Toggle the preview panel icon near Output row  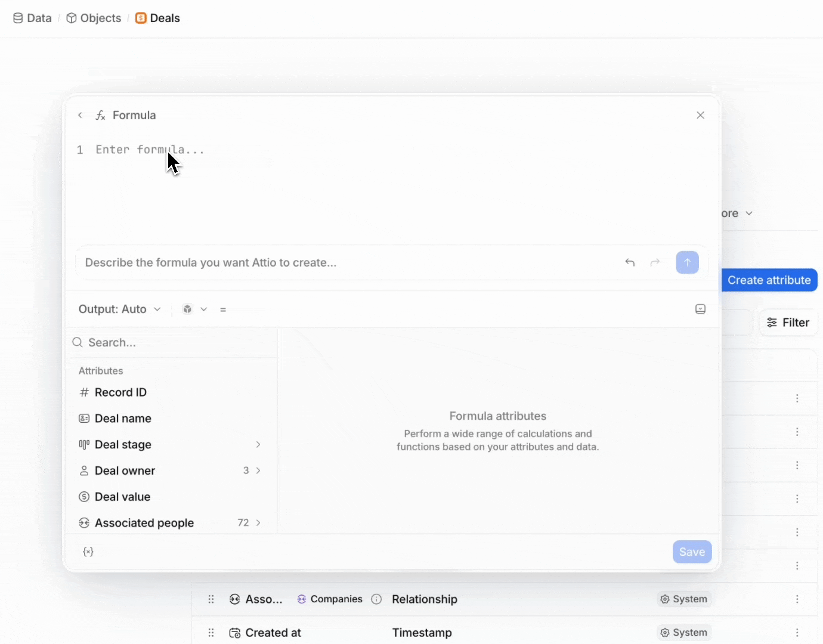tap(700, 309)
